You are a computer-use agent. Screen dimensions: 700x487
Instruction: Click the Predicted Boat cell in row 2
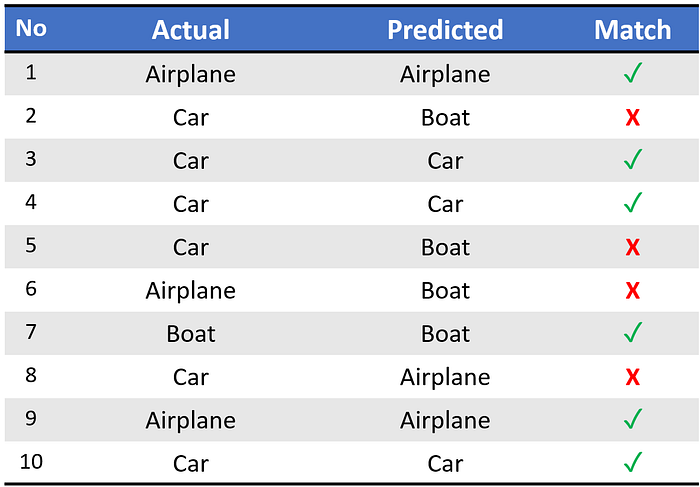[x=445, y=118]
